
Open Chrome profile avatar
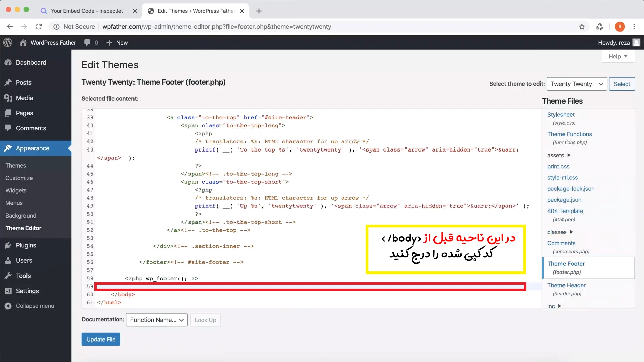point(620,27)
